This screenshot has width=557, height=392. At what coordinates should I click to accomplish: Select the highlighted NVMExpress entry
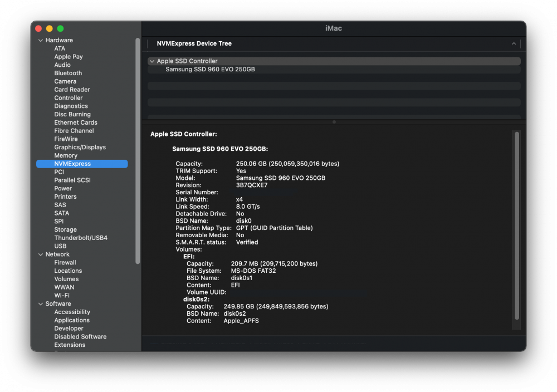pyautogui.click(x=82, y=164)
